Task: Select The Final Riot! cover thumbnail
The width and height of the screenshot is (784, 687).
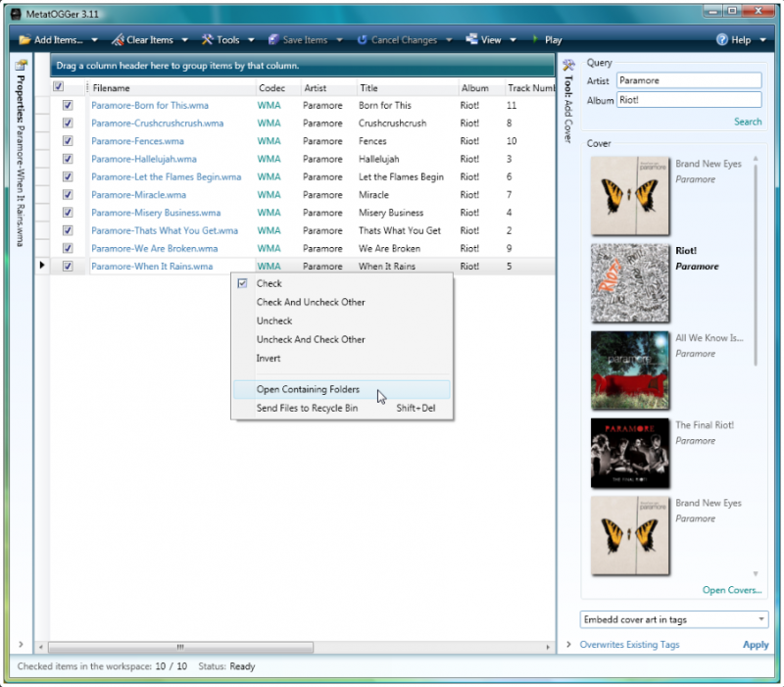Action: click(630, 453)
